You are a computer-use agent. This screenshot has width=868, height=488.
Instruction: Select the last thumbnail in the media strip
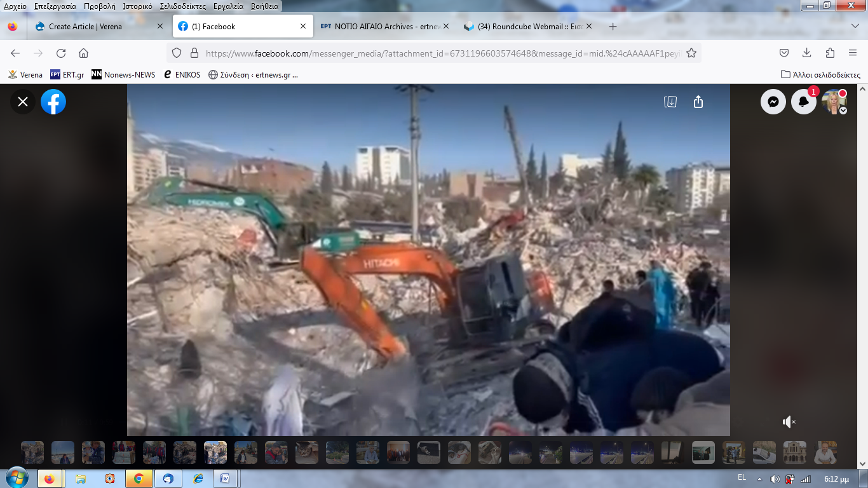point(825,452)
